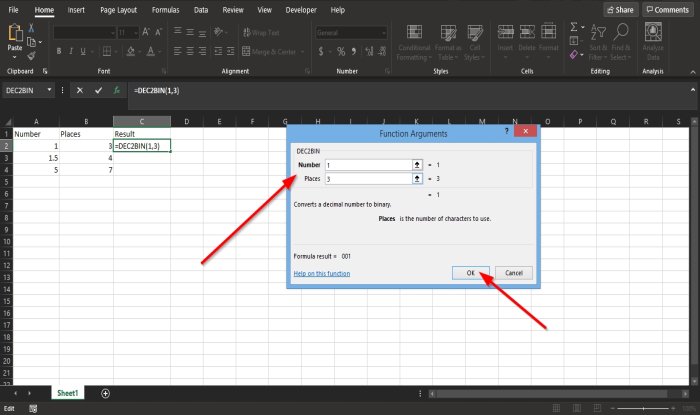
Task: Click the Format Painter brush icon
Action: 31,56
